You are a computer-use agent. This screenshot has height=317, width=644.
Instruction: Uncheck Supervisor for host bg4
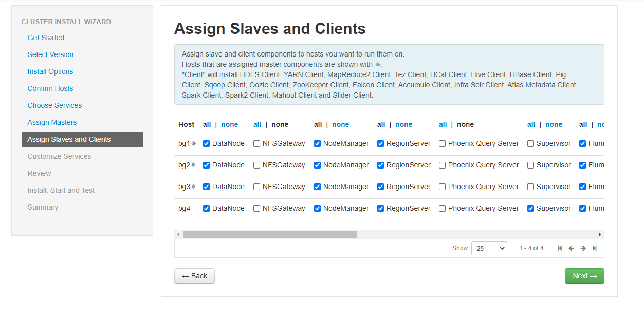click(x=530, y=209)
